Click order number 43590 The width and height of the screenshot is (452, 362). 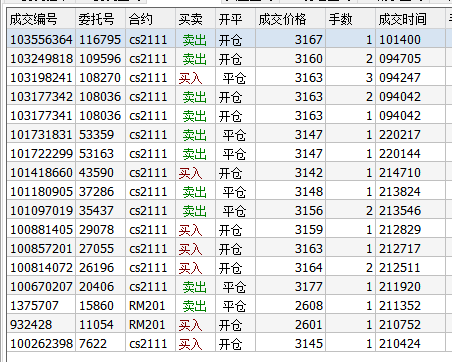pos(96,173)
